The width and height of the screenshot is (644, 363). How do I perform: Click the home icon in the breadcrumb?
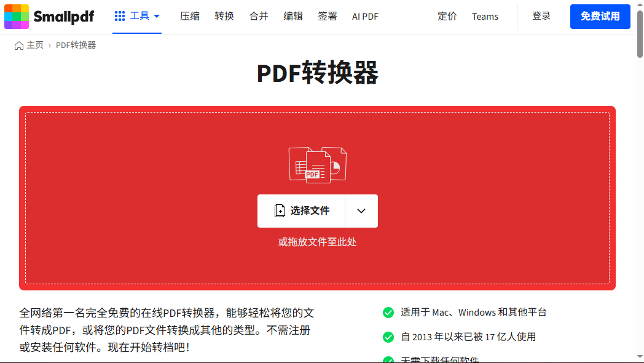click(18, 45)
